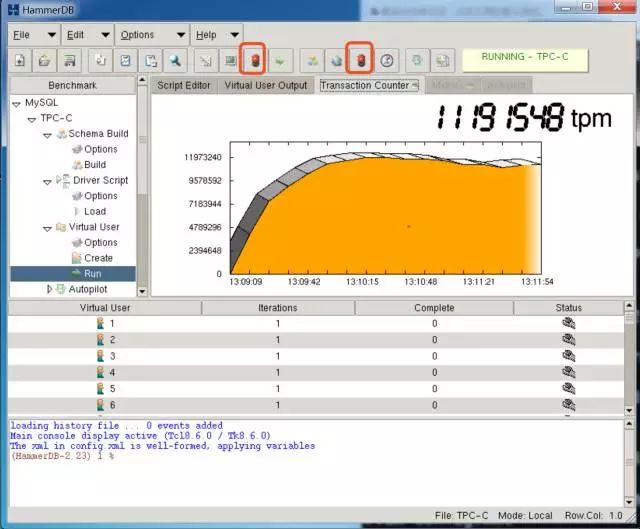Click the blue toolbar icon before second red light

tap(336, 61)
